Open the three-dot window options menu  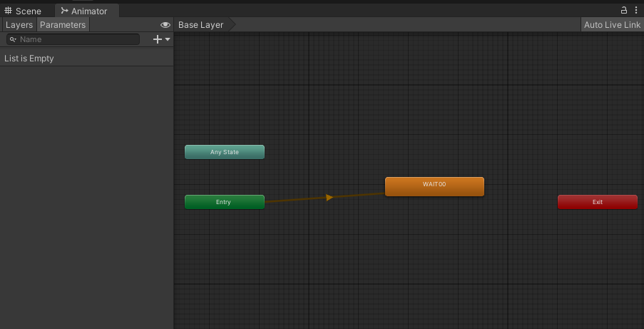[635, 10]
